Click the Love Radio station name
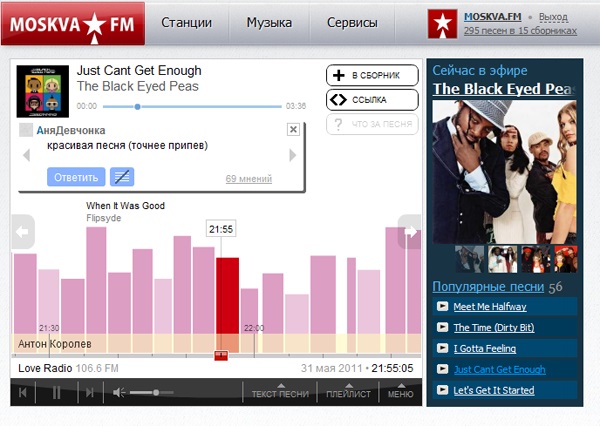The image size is (600, 426). 45,368
